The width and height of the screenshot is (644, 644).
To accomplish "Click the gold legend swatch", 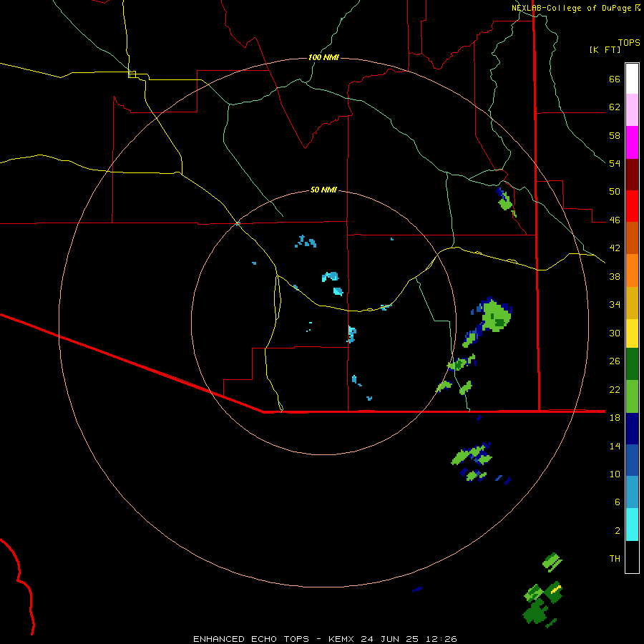I will (x=632, y=303).
